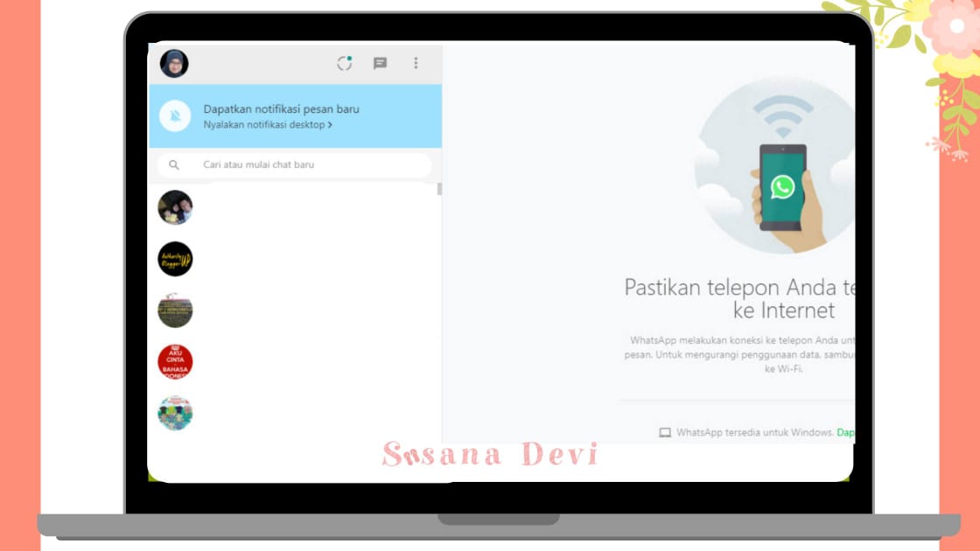Click 'Nyalakan notifikasi desktop' link
980x551 pixels.
268,125
